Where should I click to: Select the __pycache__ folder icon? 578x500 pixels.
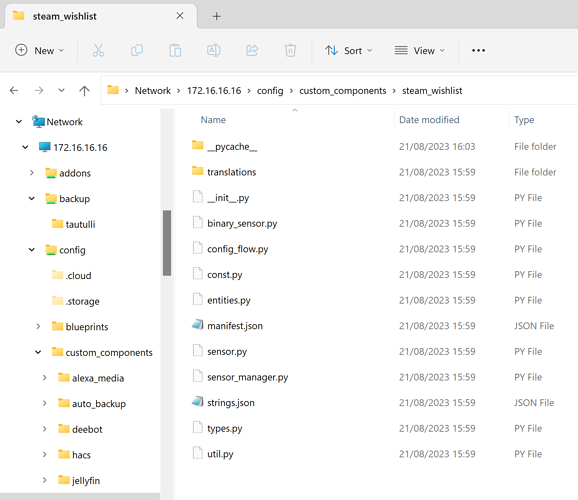pyautogui.click(x=198, y=145)
